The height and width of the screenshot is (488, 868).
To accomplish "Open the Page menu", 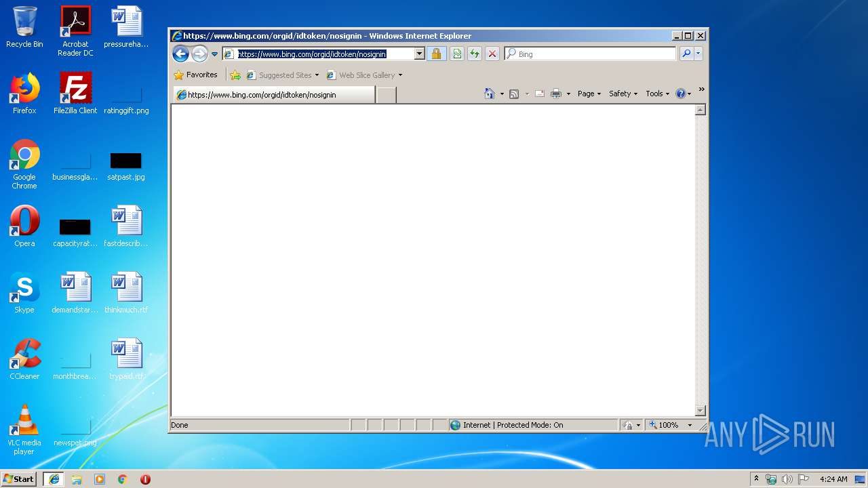I will pos(589,94).
